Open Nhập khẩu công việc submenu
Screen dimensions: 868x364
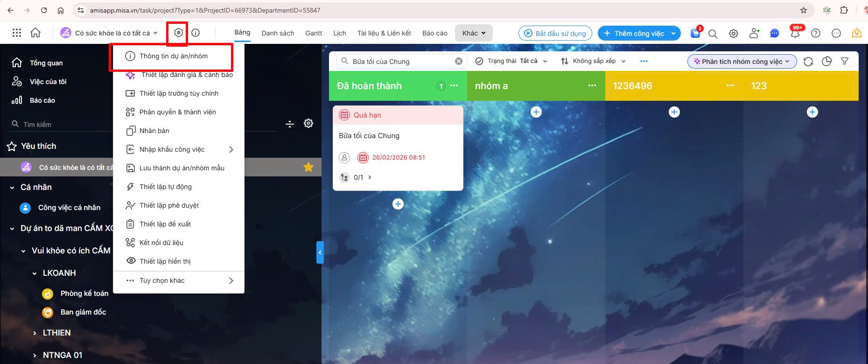click(179, 149)
